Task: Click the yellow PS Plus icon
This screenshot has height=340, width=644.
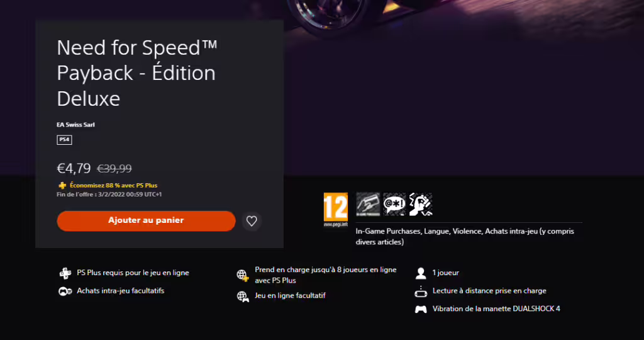Action: [62, 185]
